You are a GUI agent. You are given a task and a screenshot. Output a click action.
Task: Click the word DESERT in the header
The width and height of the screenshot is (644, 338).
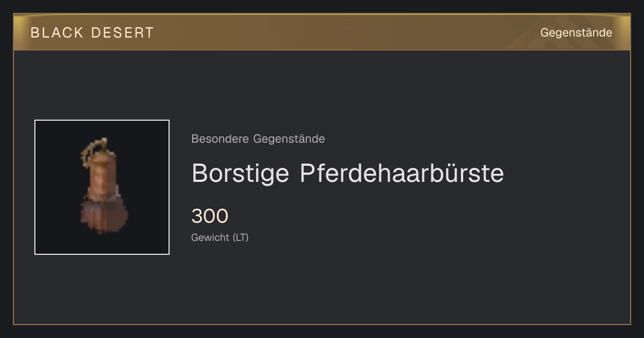[x=122, y=33]
